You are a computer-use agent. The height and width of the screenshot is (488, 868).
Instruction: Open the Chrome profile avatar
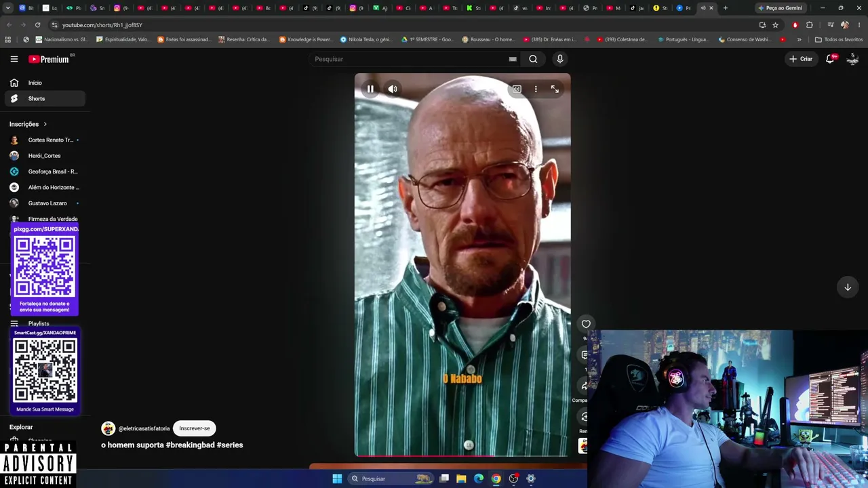click(844, 25)
